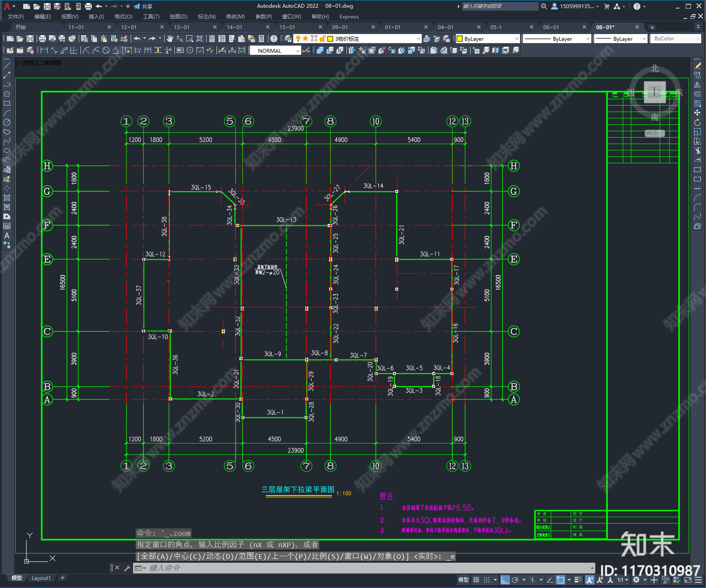
Task: Select the Multiline Text A tool
Action: (7, 236)
